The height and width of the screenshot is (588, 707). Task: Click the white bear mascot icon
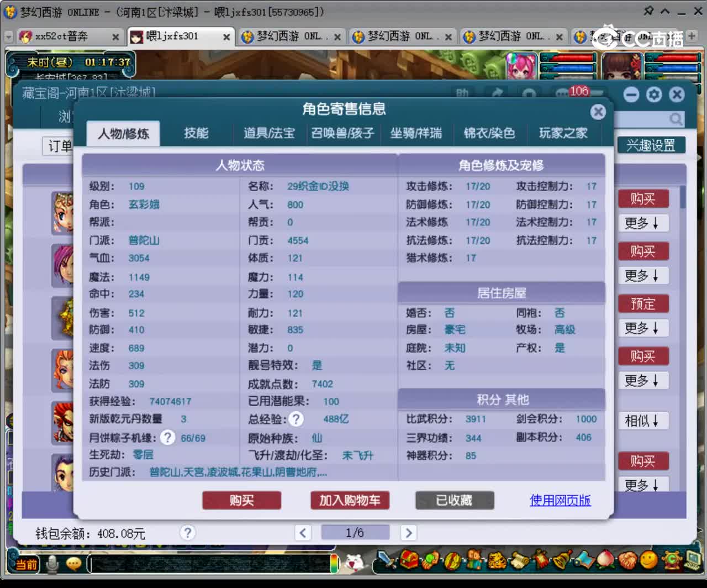click(x=355, y=563)
